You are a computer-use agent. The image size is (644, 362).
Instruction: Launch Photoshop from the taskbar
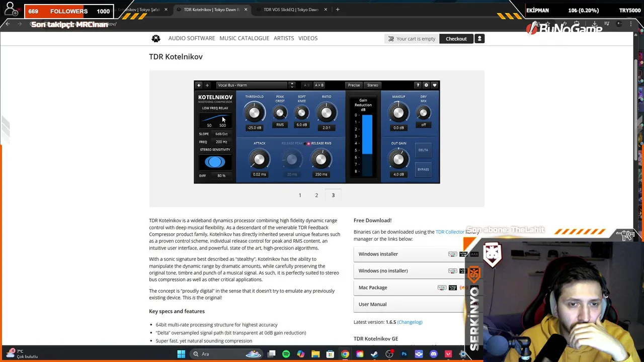click(404, 354)
